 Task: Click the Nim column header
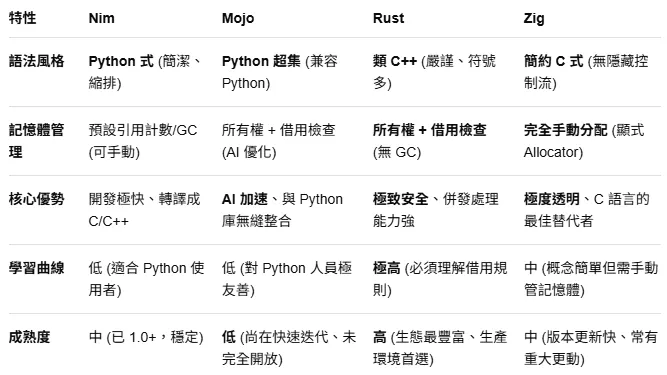coord(101,18)
